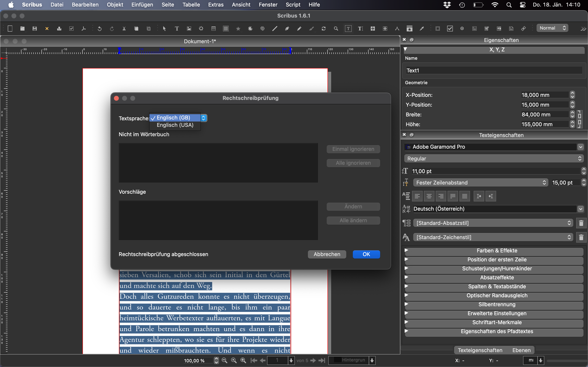Toggle the PDF radio button tool
The width and height of the screenshot is (588, 367).
tap(462, 29)
